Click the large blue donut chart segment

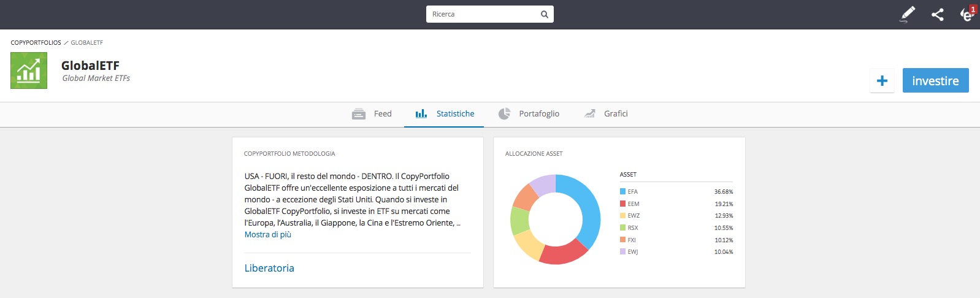(590, 208)
